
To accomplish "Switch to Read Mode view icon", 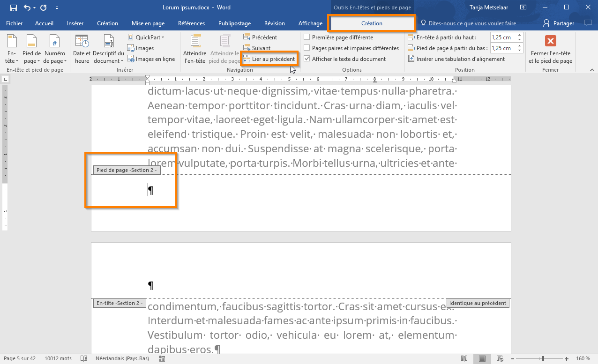I will [x=464, y=358].
